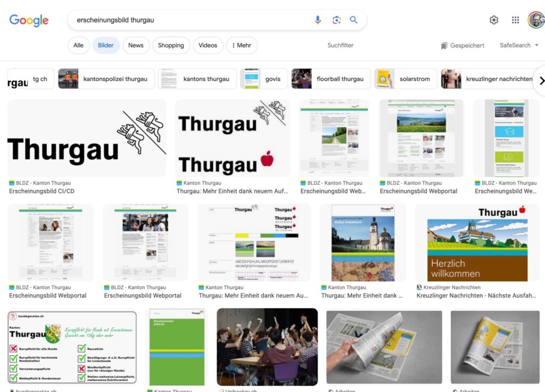Open the Shopping tab
Viewport: 545px width, 392px height.
171,45
